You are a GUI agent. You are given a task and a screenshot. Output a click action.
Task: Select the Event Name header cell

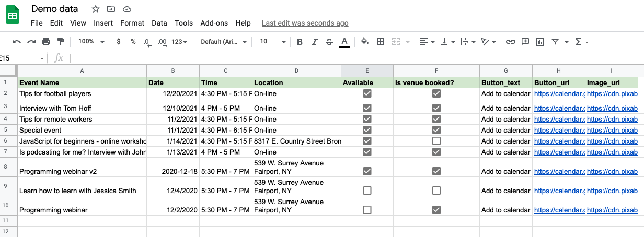click(x=82, y=82)
